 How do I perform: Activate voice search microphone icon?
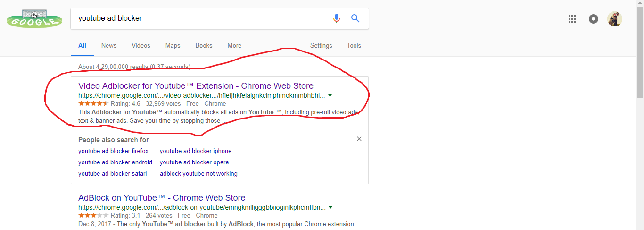coord(336,18)
